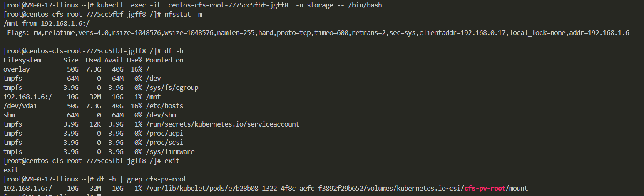
Task: Click the /dev/vda1 filesystem entry
Action: (x=20, y=106)
